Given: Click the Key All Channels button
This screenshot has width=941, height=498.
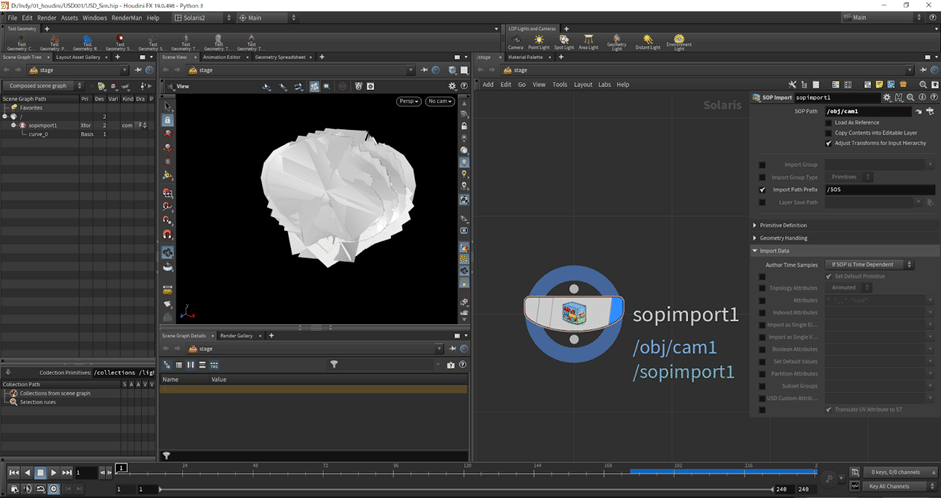Looking at the screenshot, I should 890,487.
